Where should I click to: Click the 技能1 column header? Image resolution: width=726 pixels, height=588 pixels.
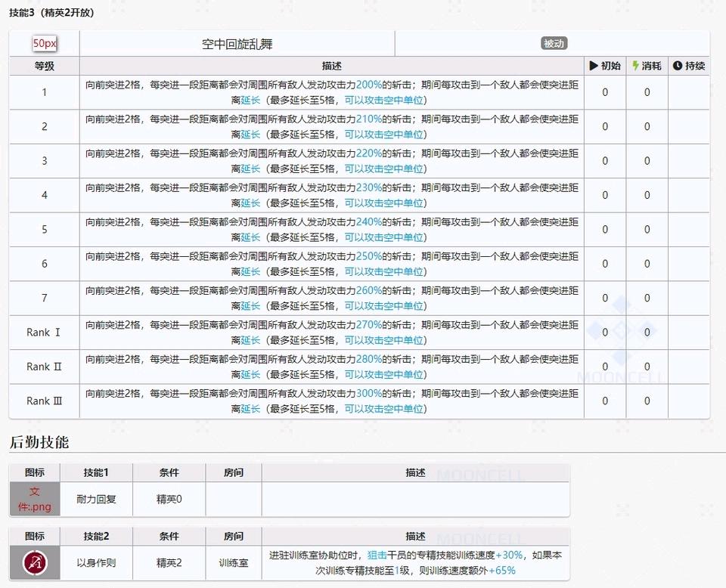tap(96, 472)
